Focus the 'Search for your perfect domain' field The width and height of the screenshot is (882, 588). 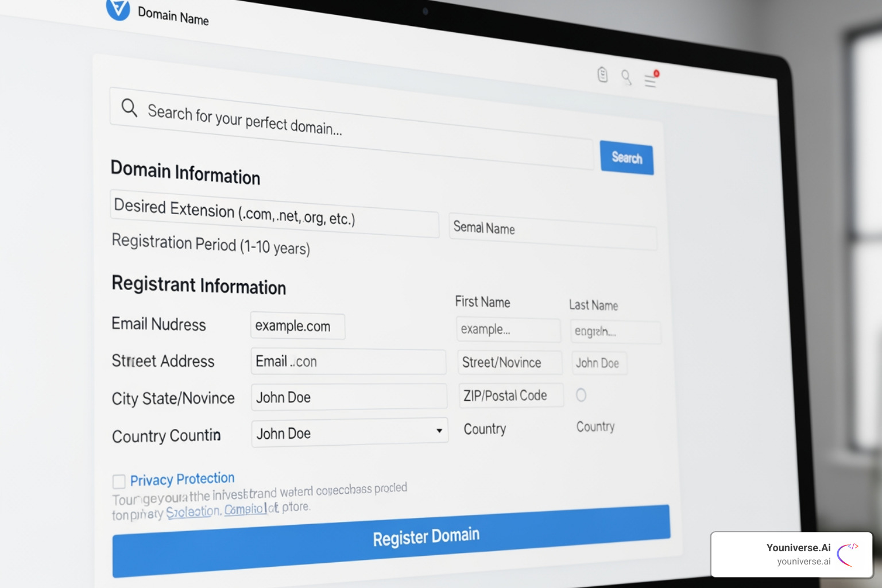[x=351, y=128]
